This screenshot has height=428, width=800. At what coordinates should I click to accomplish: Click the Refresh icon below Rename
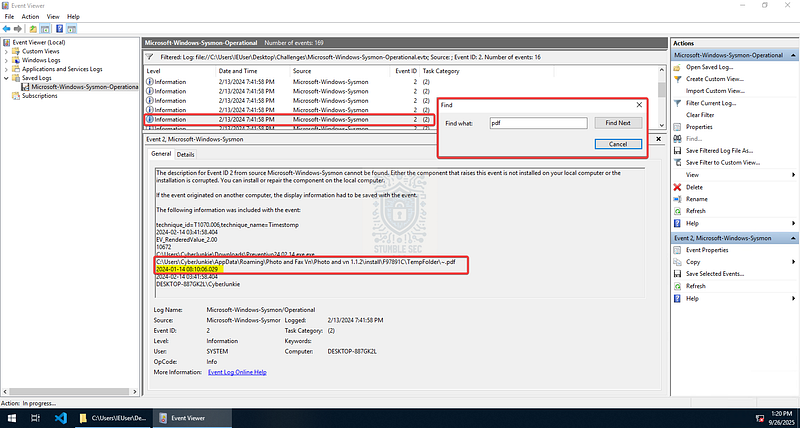click(677, 211)
